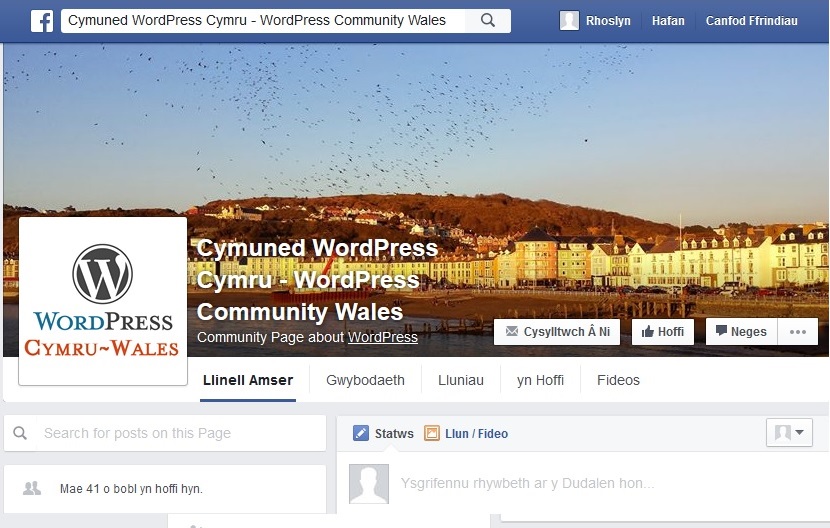Click the thumbs-up Hoffi icon
Image resolution: width=830 pixels, height=528 pixels.
[x=647, y=332]
